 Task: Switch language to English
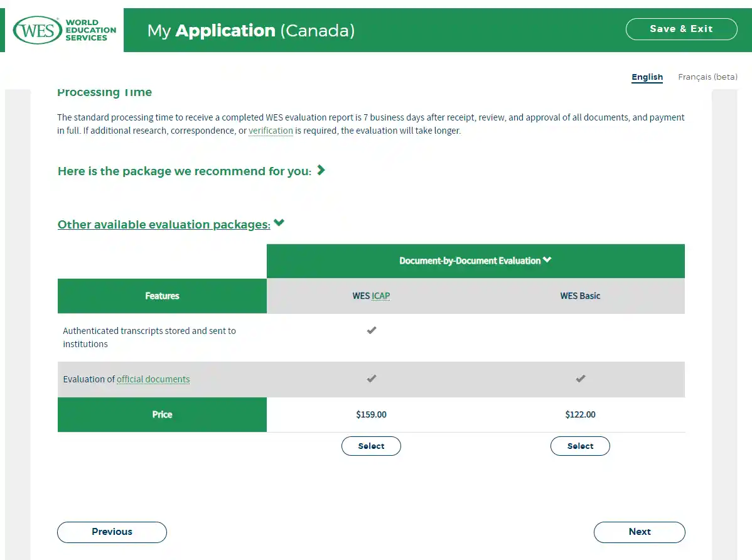(x=647, y=77)
